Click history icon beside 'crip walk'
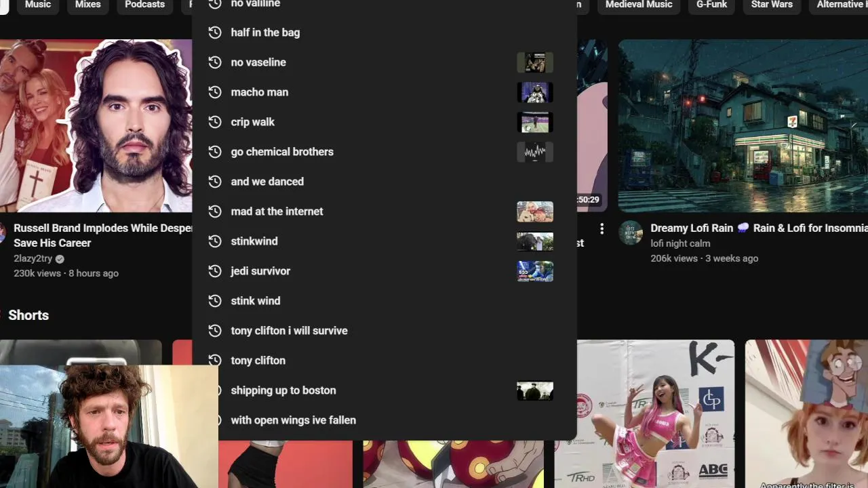868x488 pixels. (x=215, y=122)
